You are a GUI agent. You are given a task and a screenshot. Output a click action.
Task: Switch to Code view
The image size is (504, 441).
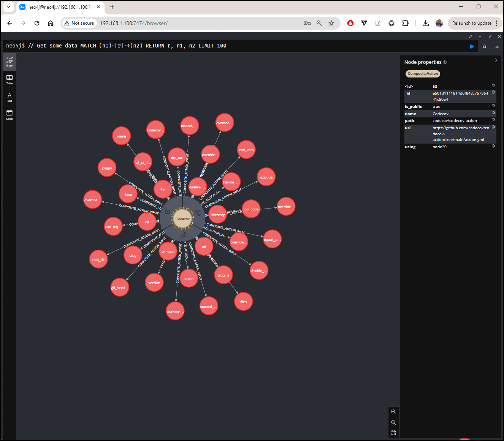pyautogui.click(x=10, y=115)
